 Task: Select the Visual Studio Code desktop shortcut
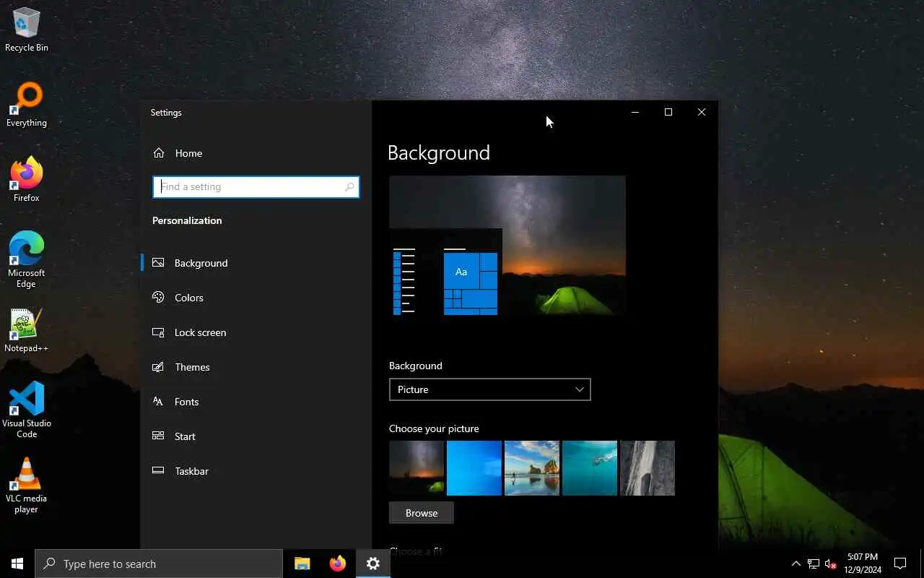(27, 410)
